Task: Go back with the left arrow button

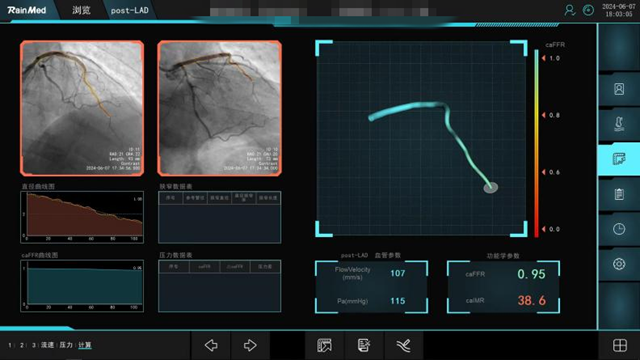Action: point(211,345)
